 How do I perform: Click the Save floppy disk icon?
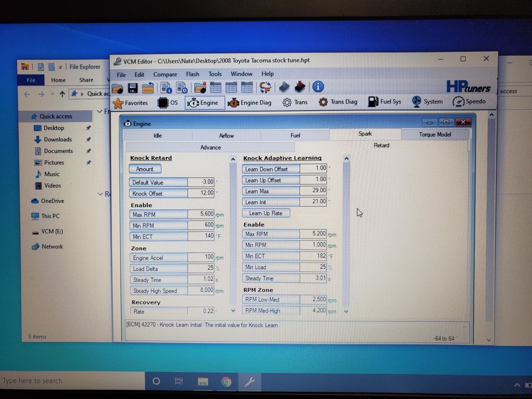click(x=133, y=88)
